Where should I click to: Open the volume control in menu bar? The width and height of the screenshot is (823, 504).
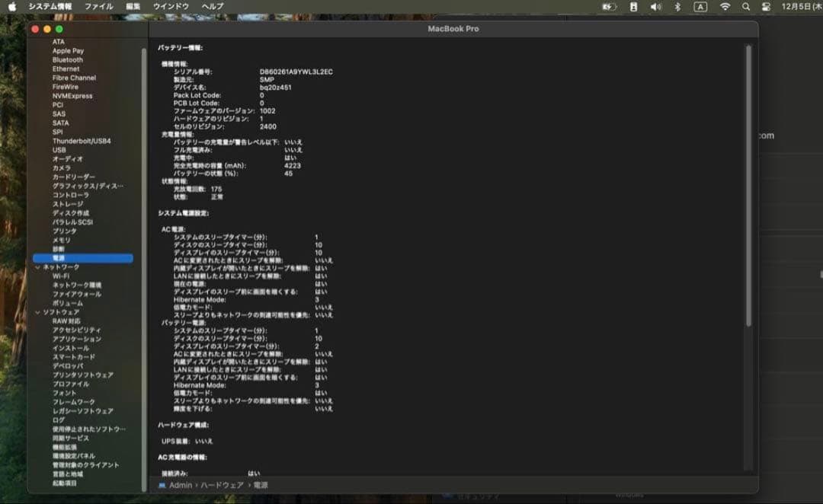coord(655,6)
